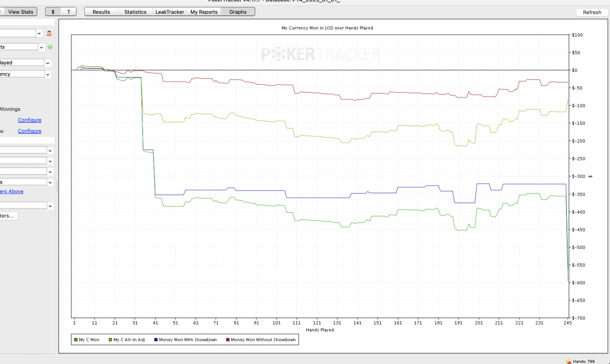610x364 pixels.
Task: Click the first Configure link
Action: point(30,120)
